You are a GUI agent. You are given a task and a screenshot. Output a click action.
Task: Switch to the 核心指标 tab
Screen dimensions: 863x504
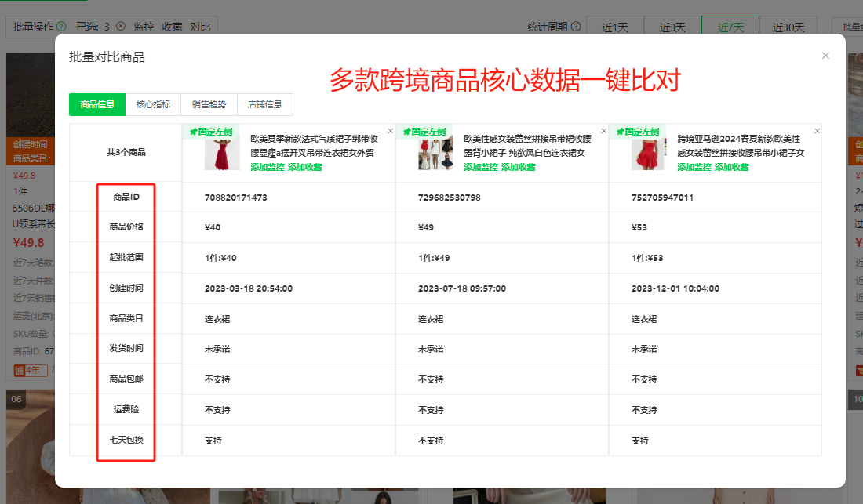[x=154, y=104]
